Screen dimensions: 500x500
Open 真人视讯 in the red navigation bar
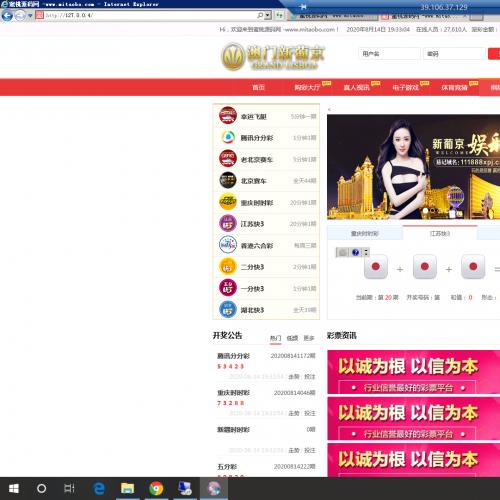coord(357,88)
